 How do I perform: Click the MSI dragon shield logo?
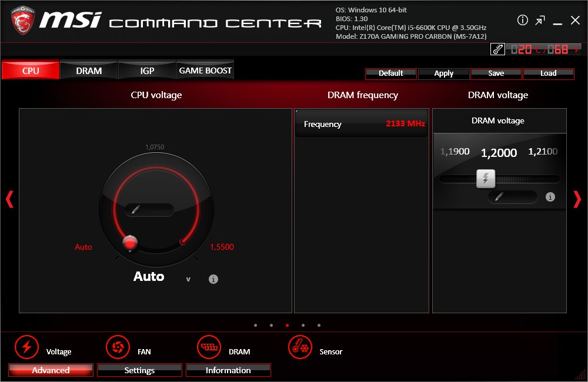click(23, 20)
